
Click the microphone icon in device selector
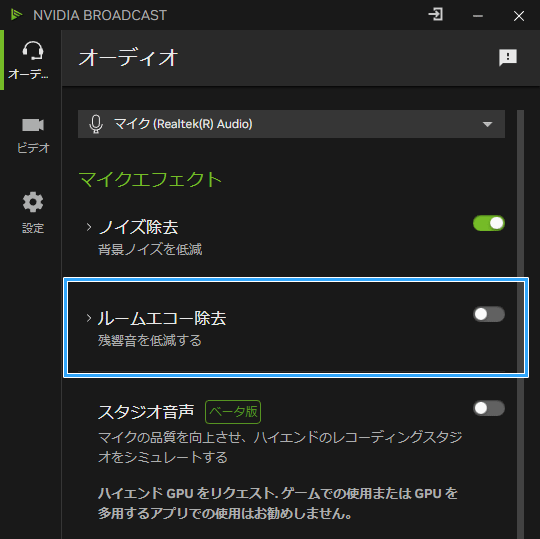click(x=96, y=124)
